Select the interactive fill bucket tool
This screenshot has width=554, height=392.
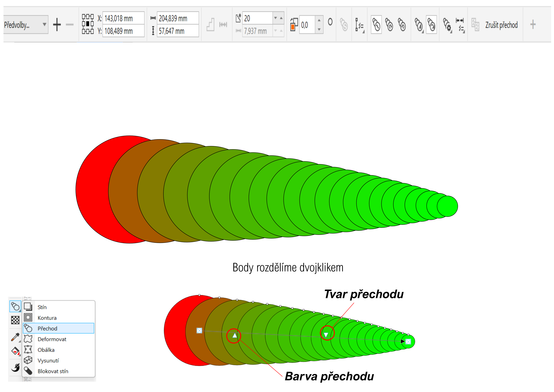(15, 351)
